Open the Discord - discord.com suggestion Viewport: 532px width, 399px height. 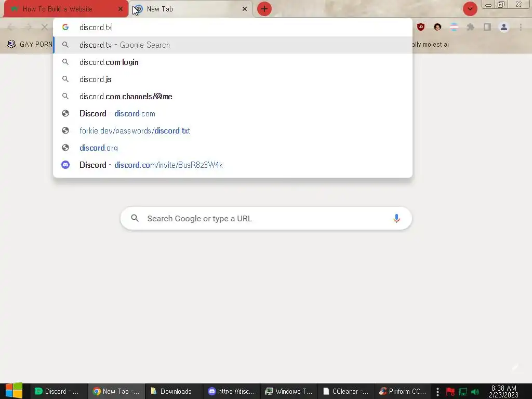[233, 113]
